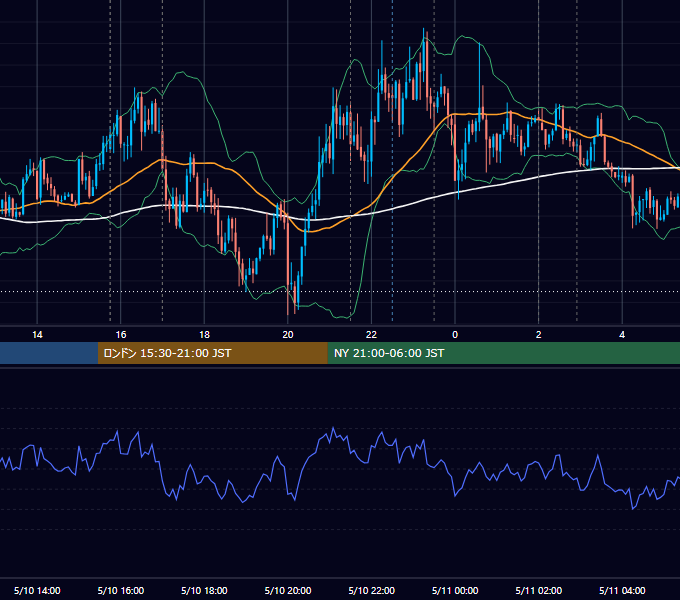Image resolution: width=680 pixels, height=600 pixels.
Task: Click the 5/11 04:00 date label
Action: [622, 590]
